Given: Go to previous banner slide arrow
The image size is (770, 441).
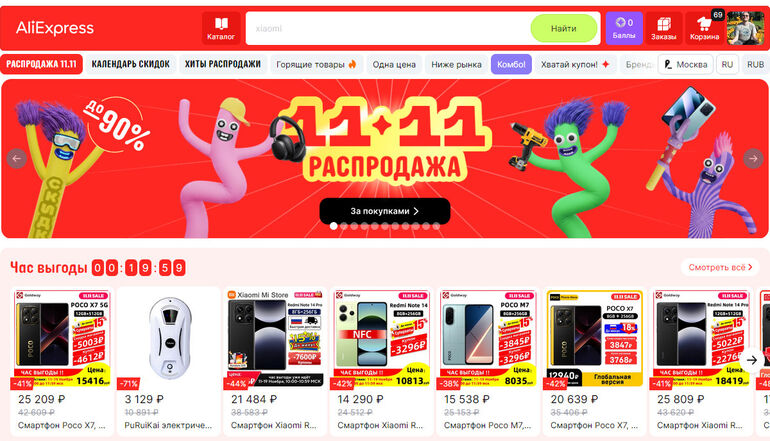Looking at the screenshot, I should 17,159.
